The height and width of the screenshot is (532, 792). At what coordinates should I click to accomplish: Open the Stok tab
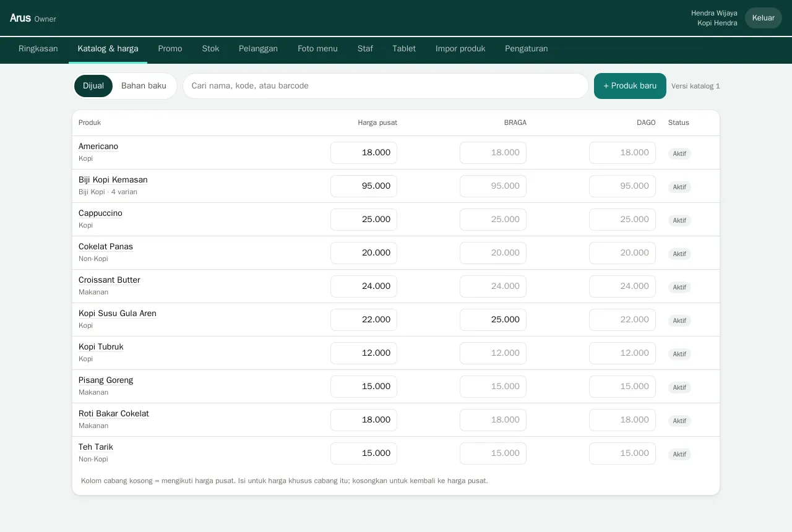tap(210, 49)
